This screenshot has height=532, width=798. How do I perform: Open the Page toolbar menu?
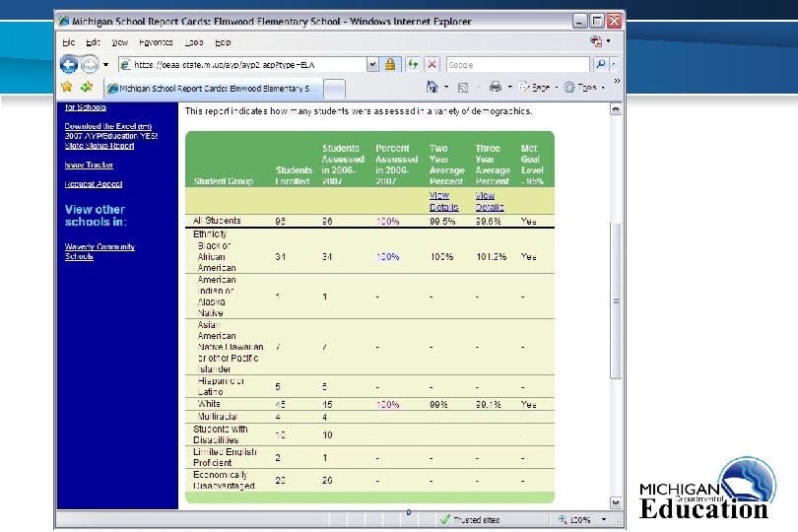click(538, 88)
